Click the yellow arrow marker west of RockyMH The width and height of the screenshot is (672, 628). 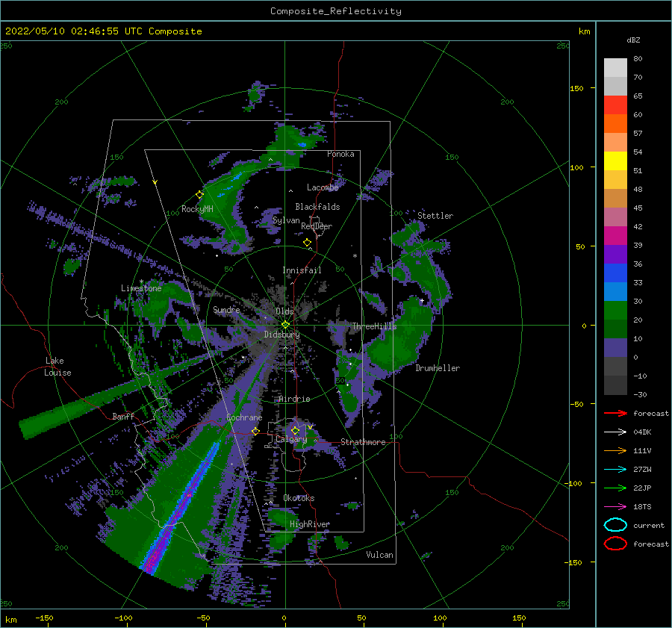point(155,182)
